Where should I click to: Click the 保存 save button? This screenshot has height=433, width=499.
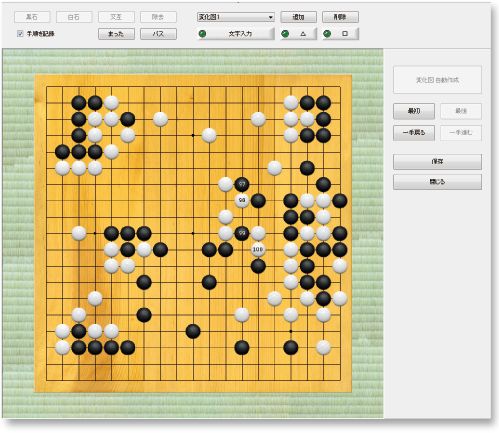pyautogui.click(x=437, y=161)
